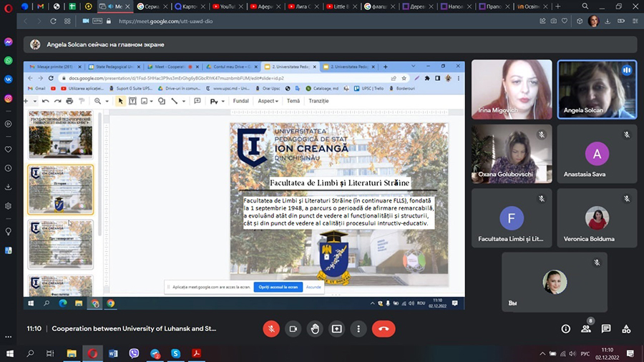Reload the Meet page

click(x=53, y=21)
